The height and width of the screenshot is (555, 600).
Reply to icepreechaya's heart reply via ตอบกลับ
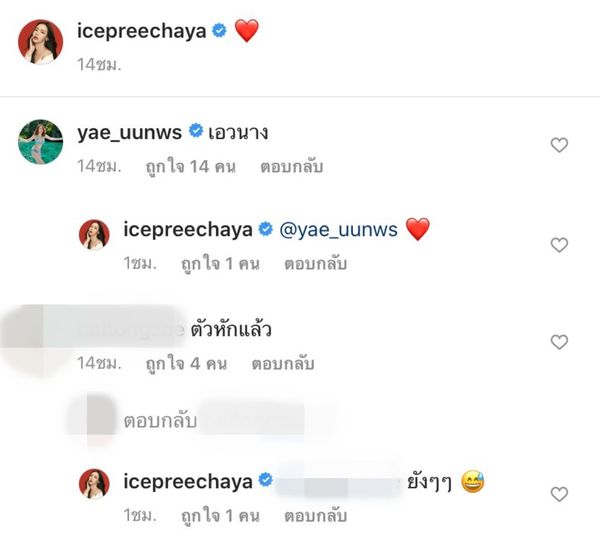coord(315,264)
